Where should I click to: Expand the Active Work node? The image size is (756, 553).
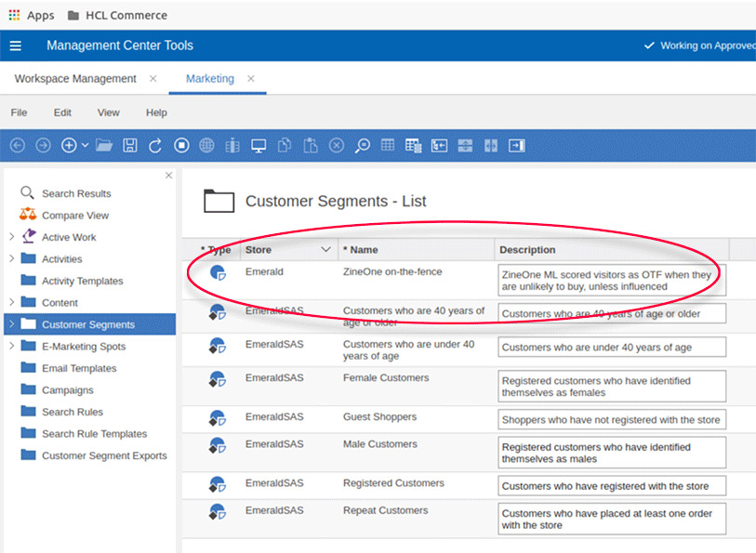pyautogui.click(x=11, y=236)
